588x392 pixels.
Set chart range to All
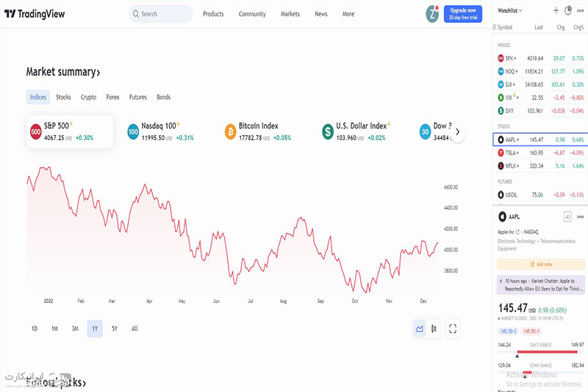(x=135, y=329)
